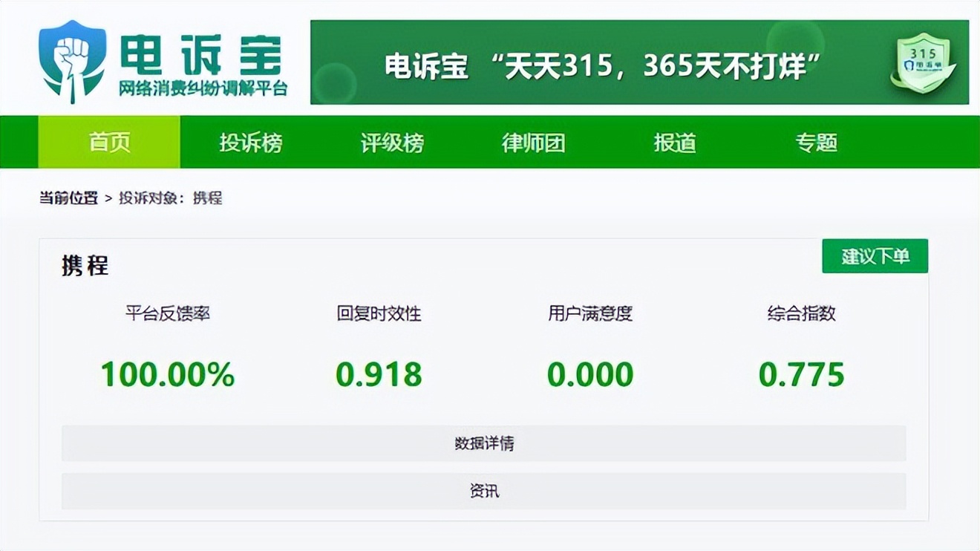Click the 建议下单 button
Image resolution: width=980 pixels, height=551 pixels.
875,256
